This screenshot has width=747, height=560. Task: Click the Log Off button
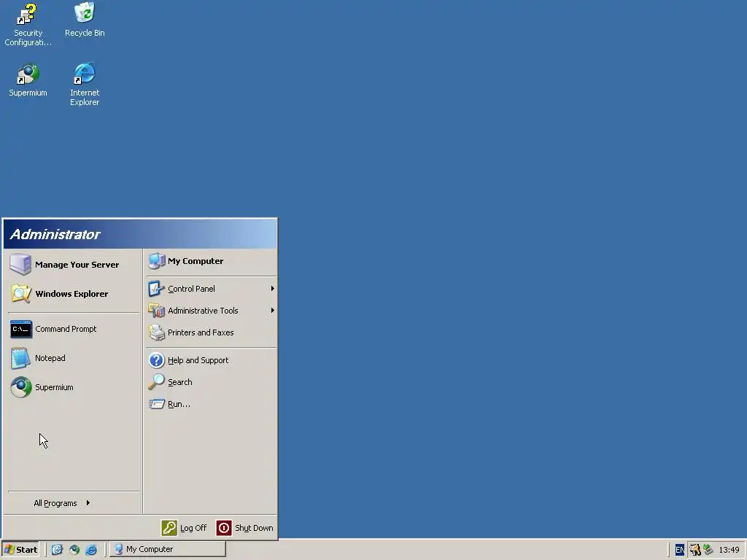(x=184, y=528)
